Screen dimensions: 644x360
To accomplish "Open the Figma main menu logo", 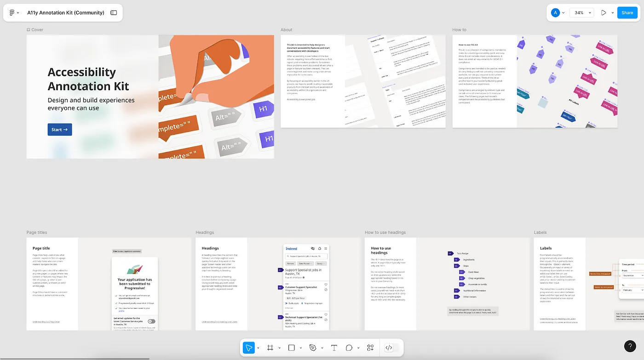I will click(12, 13).
